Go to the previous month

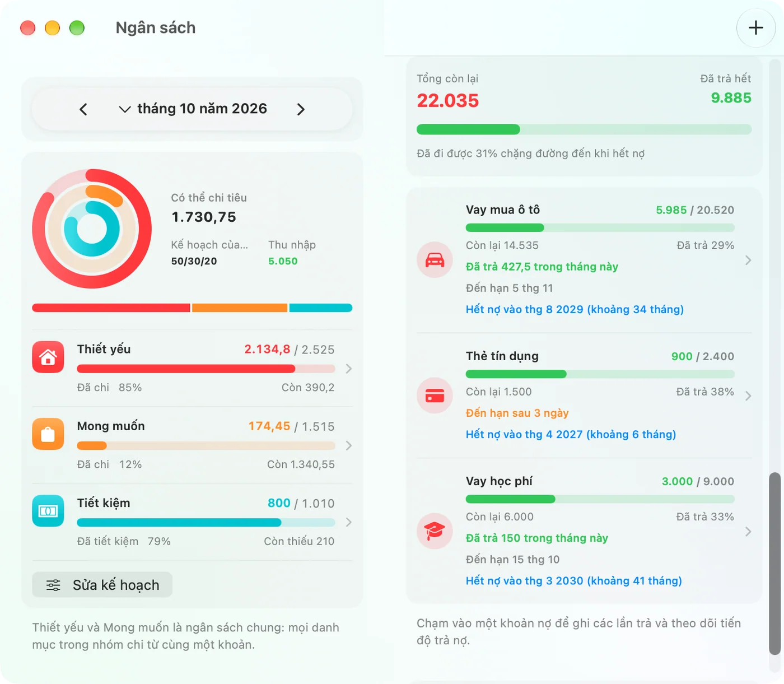pyautogui.click(x=83, y=109)
